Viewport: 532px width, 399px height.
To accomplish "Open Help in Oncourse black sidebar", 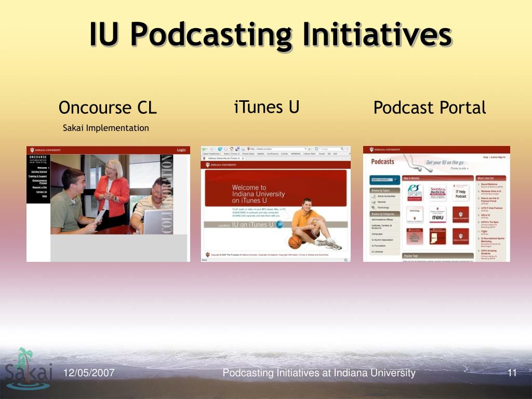I will click(x=45, y=196).
